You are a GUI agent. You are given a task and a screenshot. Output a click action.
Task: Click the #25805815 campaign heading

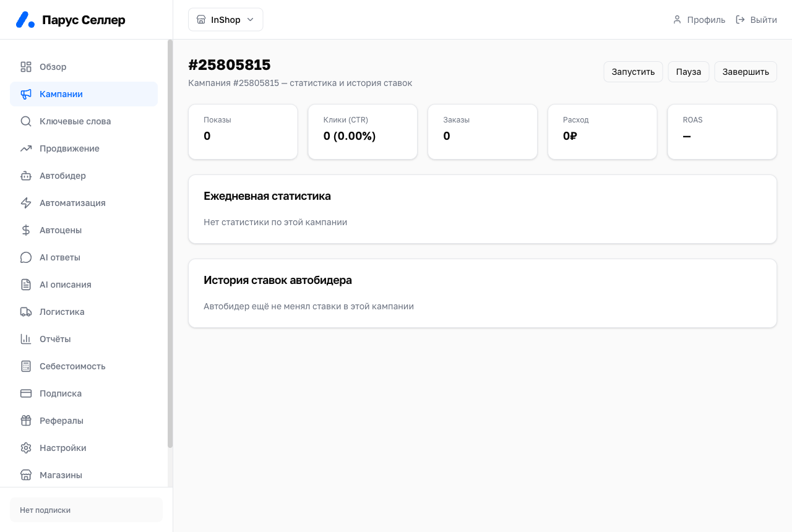[230, 65]
